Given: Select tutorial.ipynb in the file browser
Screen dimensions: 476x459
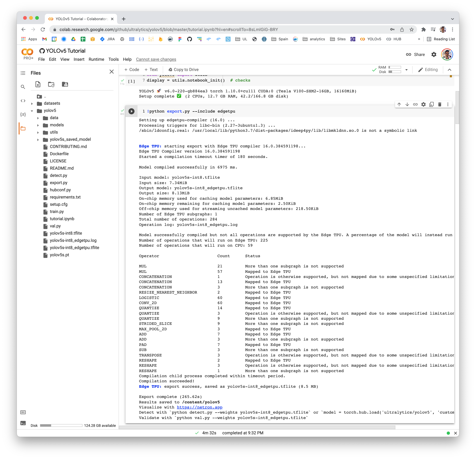Looking at the screenshot, I should (x=62, y=219).
